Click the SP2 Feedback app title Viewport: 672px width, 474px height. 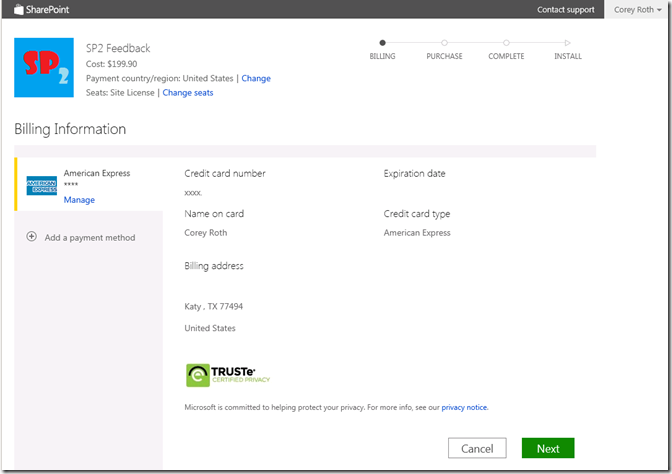tap(118, 48)
